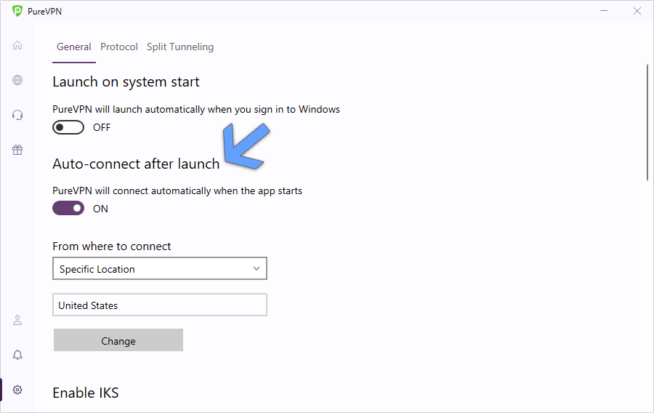Expand the Specific Location dropdown

[x=160, y=269]
